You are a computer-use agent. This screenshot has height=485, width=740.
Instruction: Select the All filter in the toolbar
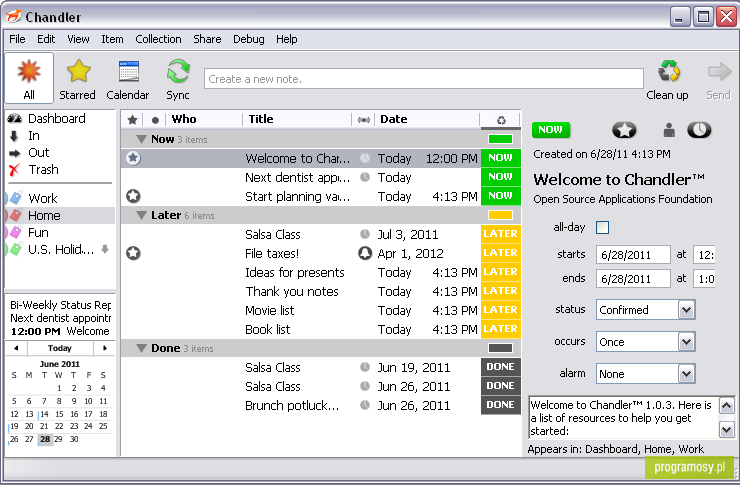29,78
